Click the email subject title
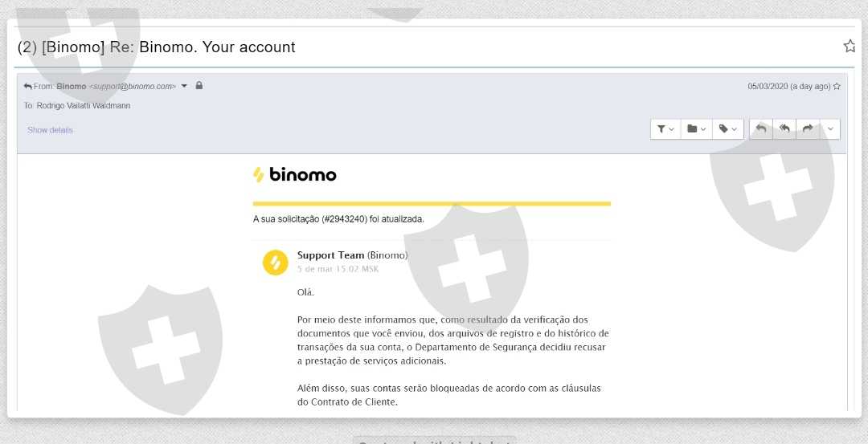This screenshot has height=444, width=868. (157, 47)
